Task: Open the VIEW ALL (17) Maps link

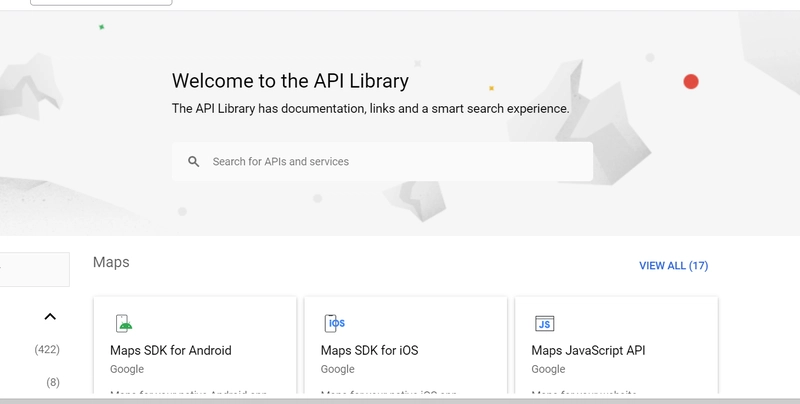Action: pos(673,266)
